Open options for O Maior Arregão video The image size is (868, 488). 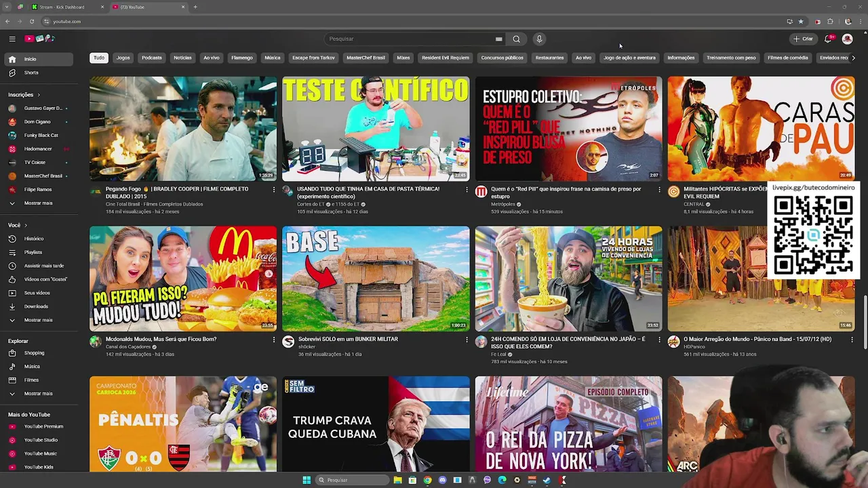pos(852,340)
